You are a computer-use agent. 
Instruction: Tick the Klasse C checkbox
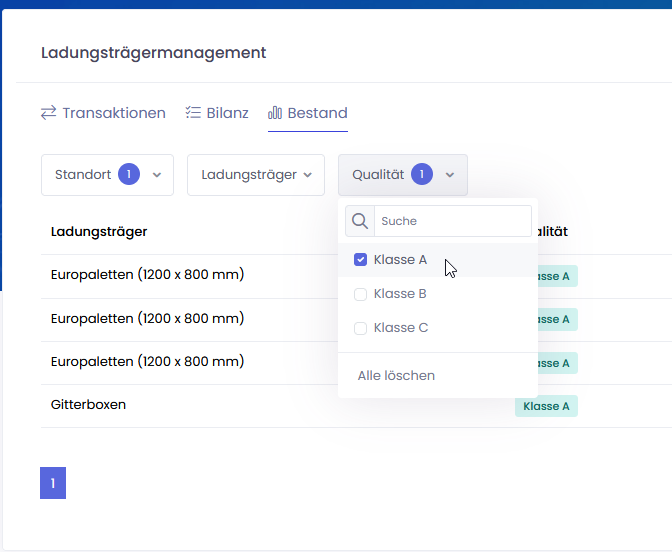click(x=361, y=328)
